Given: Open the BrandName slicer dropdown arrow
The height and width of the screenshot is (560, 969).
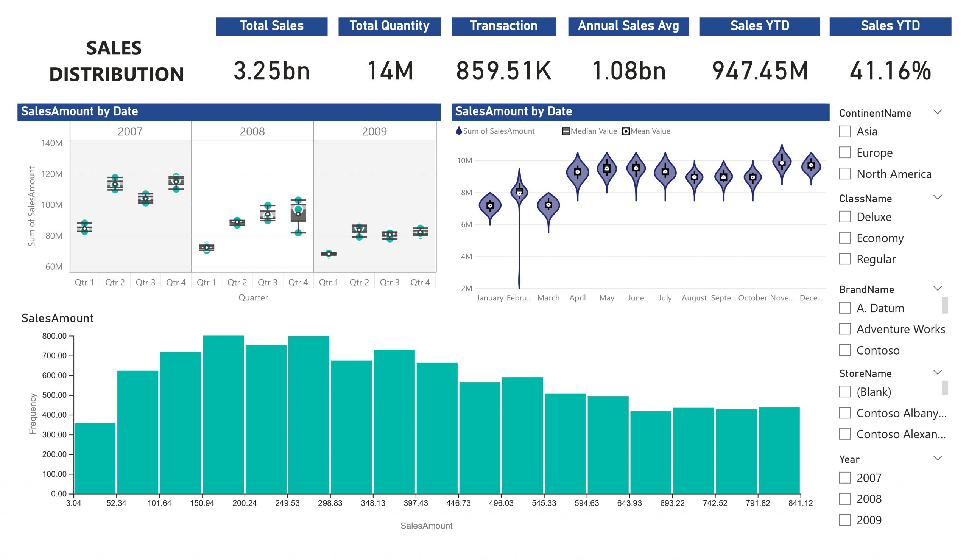Looking at the screenshot, I should point(938,289).
